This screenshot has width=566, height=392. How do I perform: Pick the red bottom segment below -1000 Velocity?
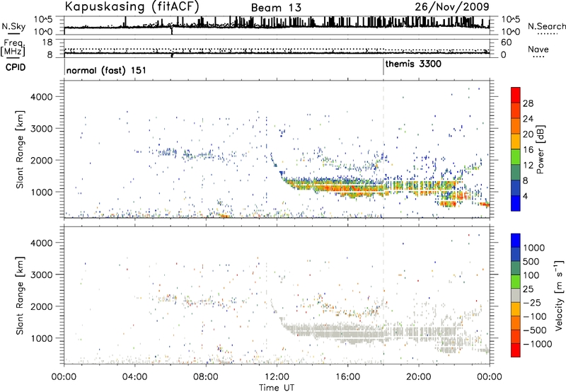(516, 350)
